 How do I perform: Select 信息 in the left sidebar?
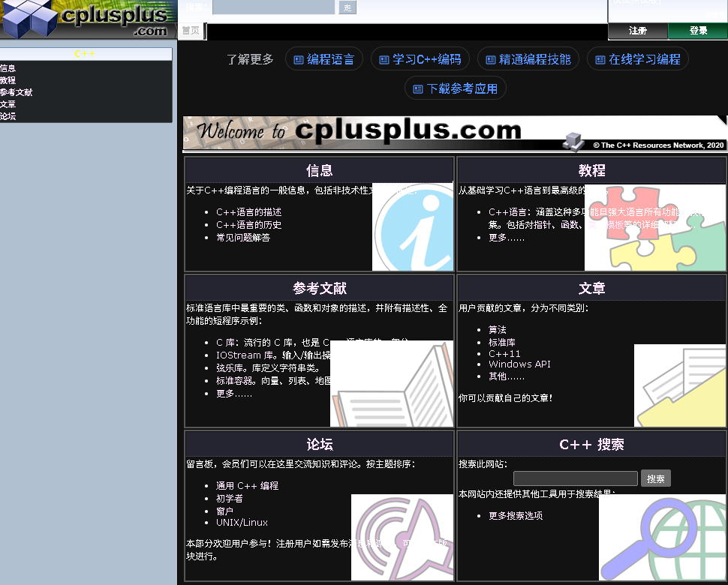coord(8,69)
